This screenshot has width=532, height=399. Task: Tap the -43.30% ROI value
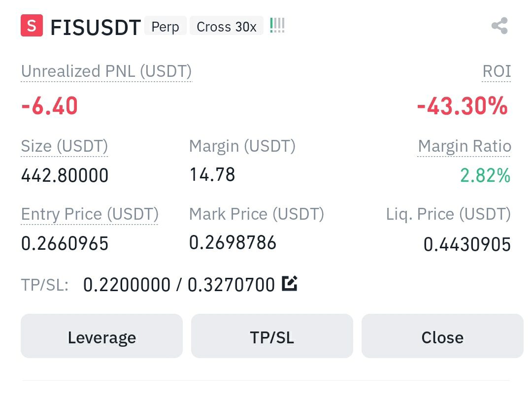tap(463, 106)
